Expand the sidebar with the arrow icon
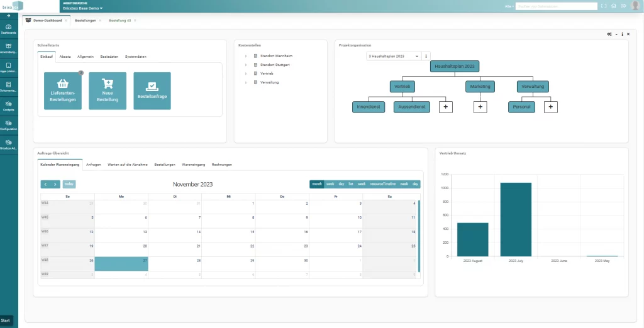Screen dimensions: 644x328 click(x=9, y=16)
